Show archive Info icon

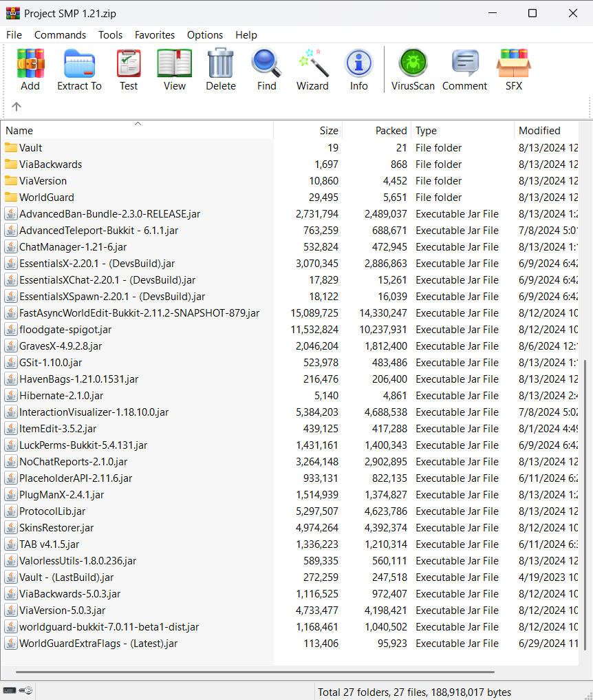(358, 63)
